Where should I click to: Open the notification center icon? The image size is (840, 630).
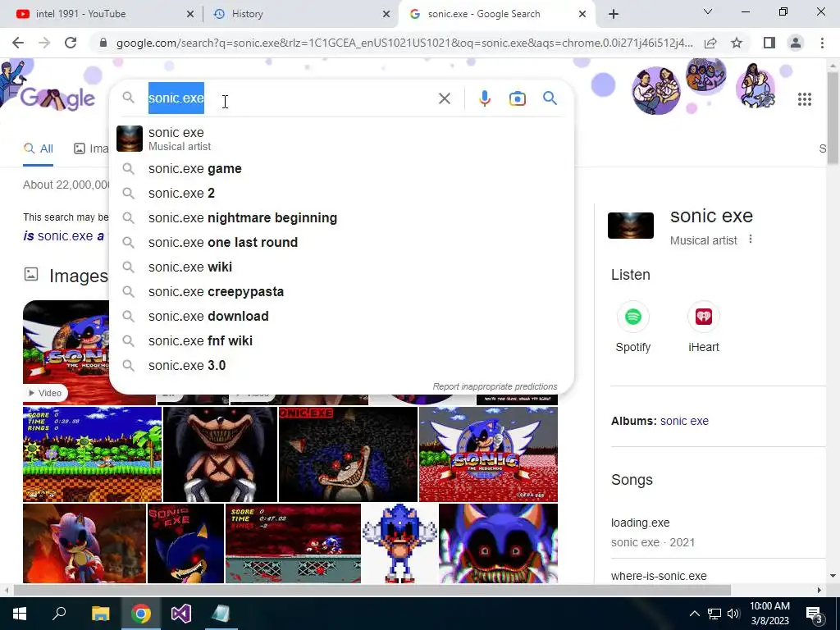pos(815,614)
